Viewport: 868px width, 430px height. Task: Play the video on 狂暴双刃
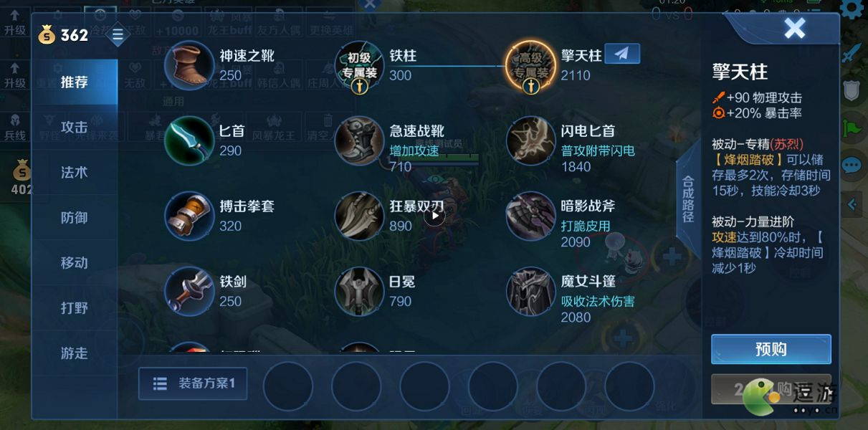tap(434, 216)
